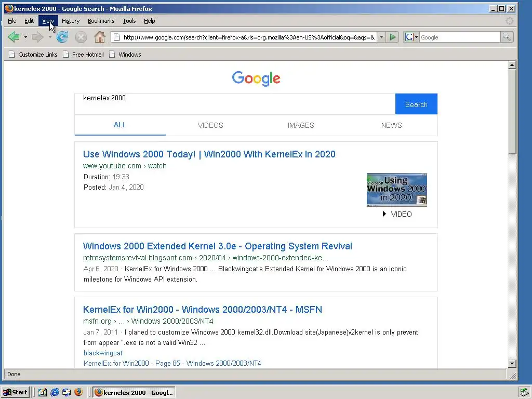Click the blue Search button

point(416,104)
